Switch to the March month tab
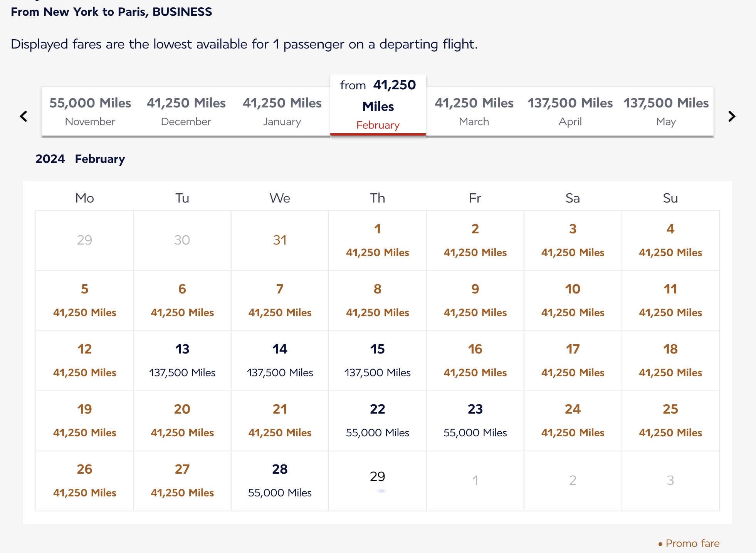The width and height of the screenshot is (756, 553). click(x=474, y=111)
